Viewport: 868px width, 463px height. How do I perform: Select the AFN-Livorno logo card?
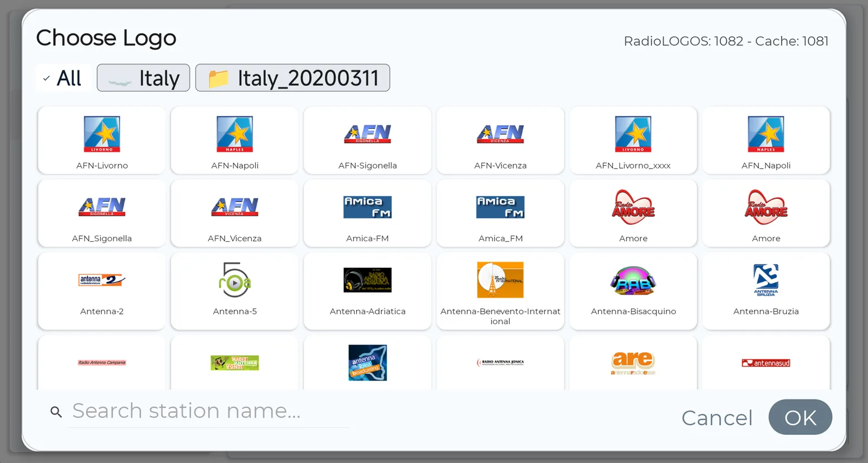(x=101, y=140)
